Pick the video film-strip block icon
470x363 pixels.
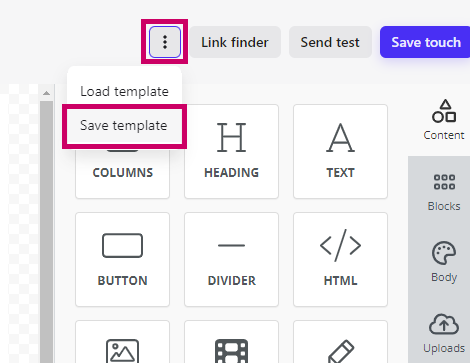(x=231, y=351)
